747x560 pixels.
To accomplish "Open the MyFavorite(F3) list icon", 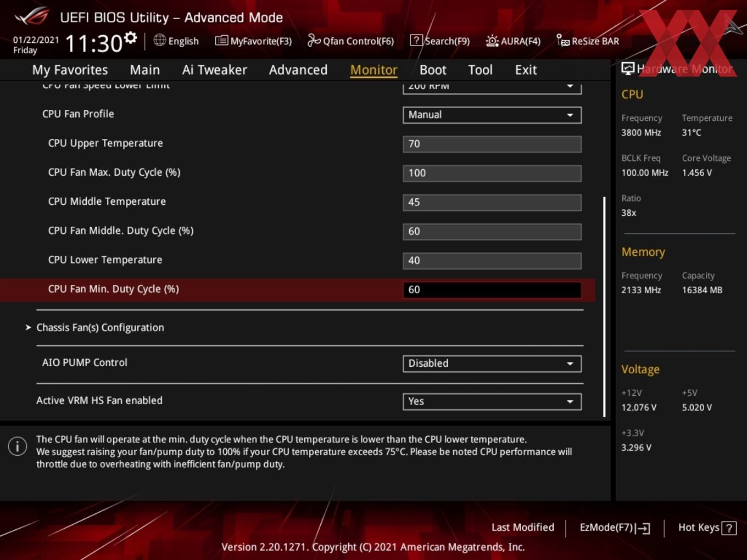I will pos(221,41).
